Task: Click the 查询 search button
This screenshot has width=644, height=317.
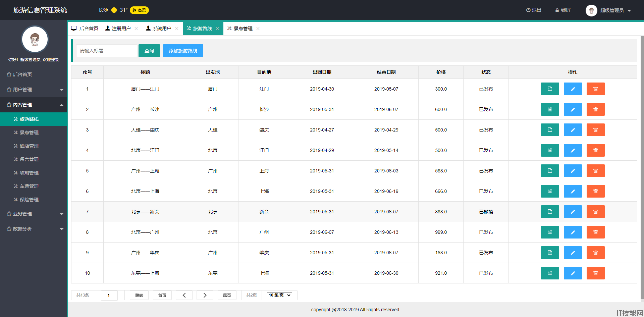Action: tap(149, 51)
